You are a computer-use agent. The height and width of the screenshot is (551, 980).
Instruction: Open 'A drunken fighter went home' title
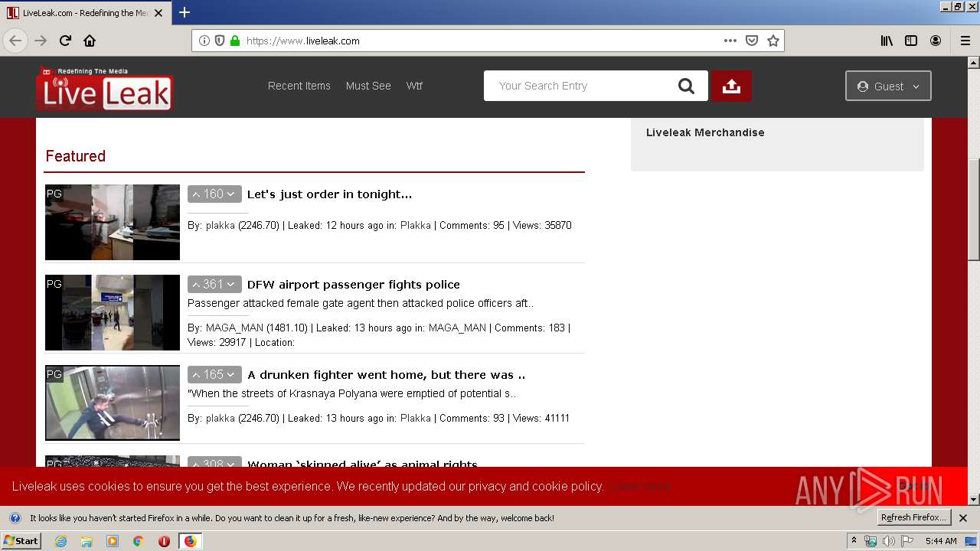[386, 375]
